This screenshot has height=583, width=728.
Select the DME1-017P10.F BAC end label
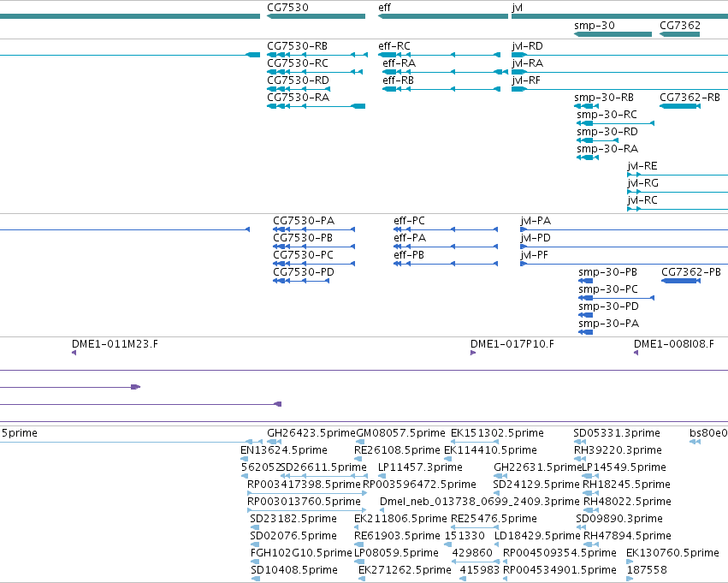(512, 344)
